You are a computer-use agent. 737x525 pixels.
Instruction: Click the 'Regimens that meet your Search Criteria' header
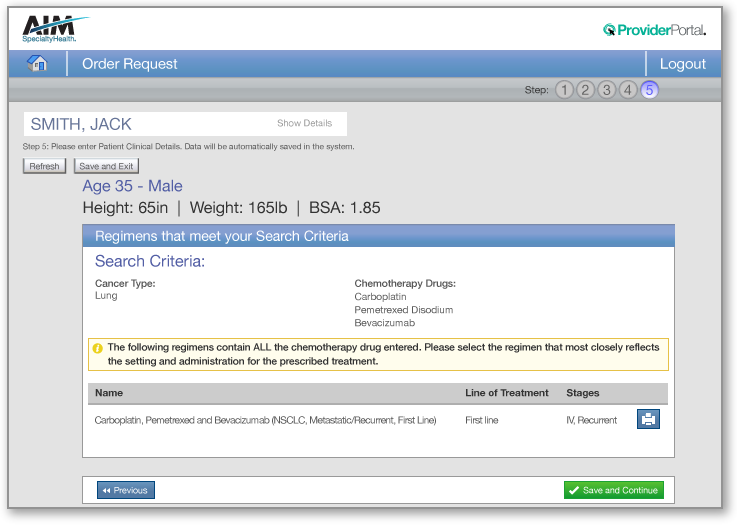[222, 236]
